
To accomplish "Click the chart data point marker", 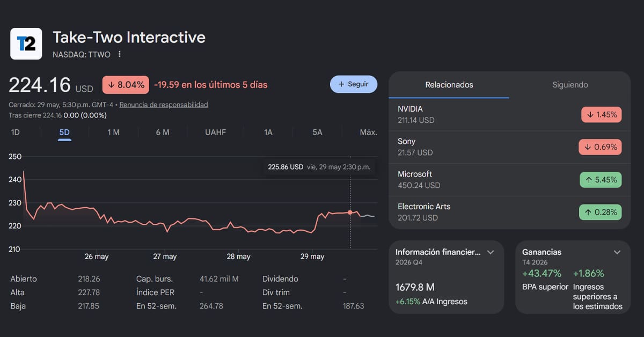I will click(350, 213).
